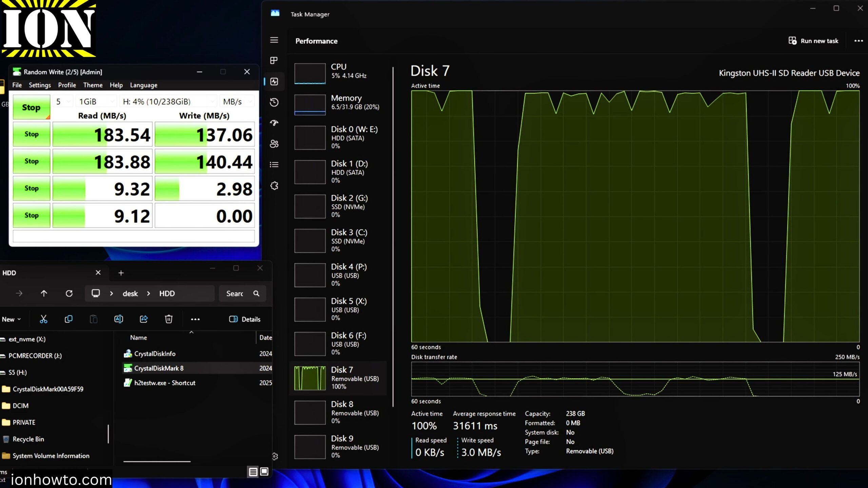Click the Run new task button

coord(813,41)
